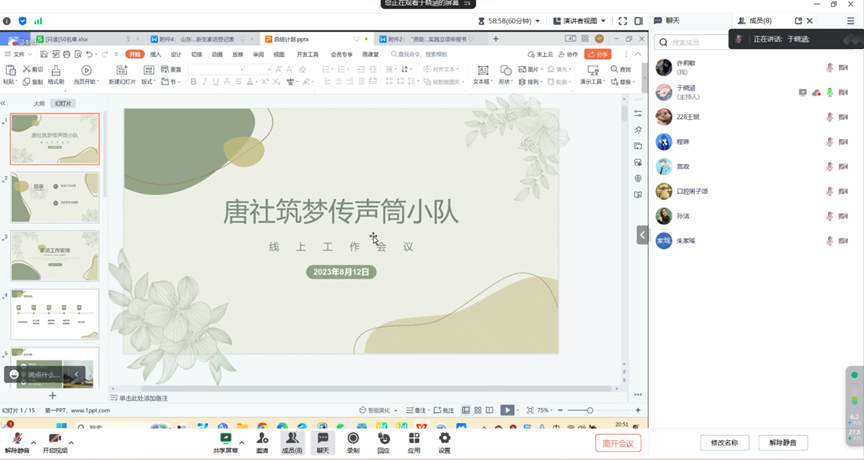864x460 pixels.
Task: Open the Insert (插入) ribbon tab
Action: point(155,55)
